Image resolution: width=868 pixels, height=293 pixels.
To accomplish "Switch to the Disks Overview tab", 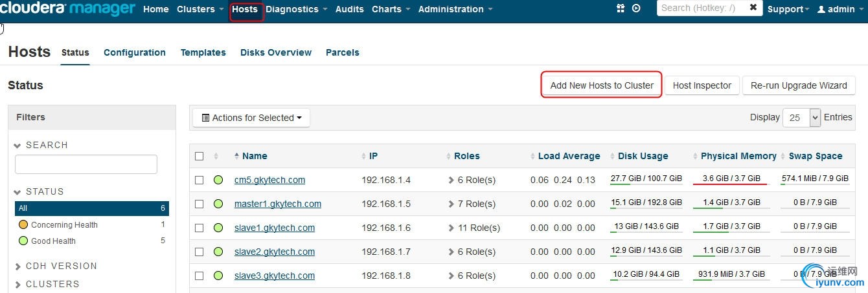I will [276, 52].
